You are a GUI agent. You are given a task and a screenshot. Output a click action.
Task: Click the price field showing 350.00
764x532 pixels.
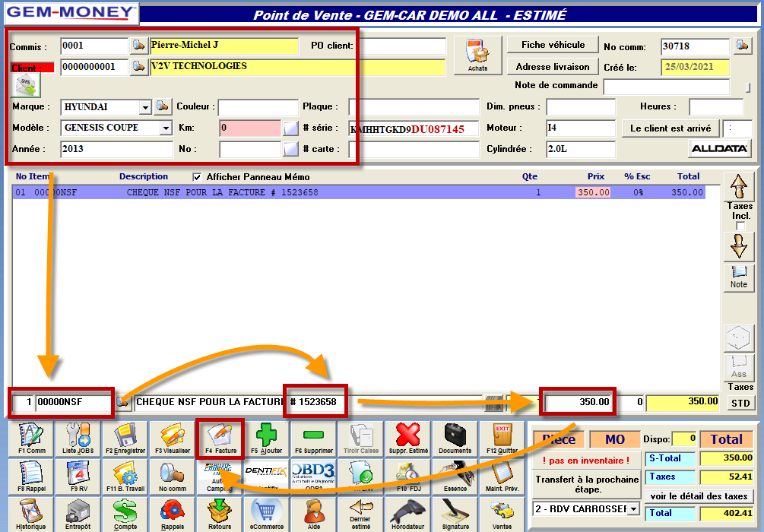pos(578,402)
